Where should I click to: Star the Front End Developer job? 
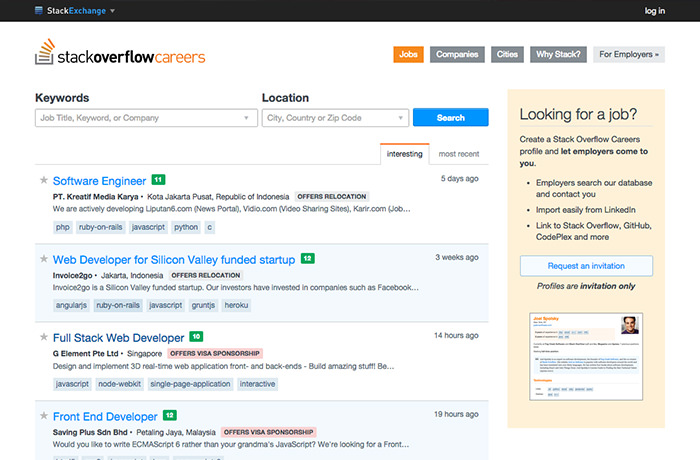[44, 416]
